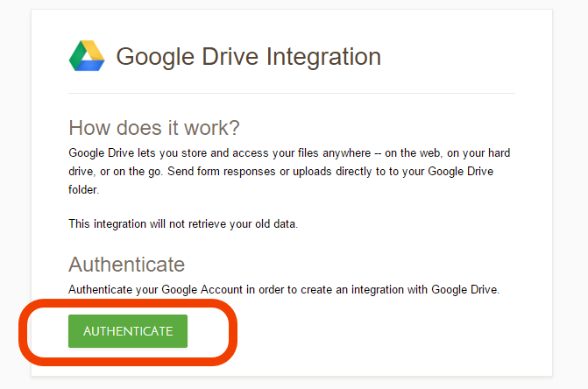The width and height of the screenshot is (588, 389).
Task: Click the green side of Drive logo
Action: point(77,56)
